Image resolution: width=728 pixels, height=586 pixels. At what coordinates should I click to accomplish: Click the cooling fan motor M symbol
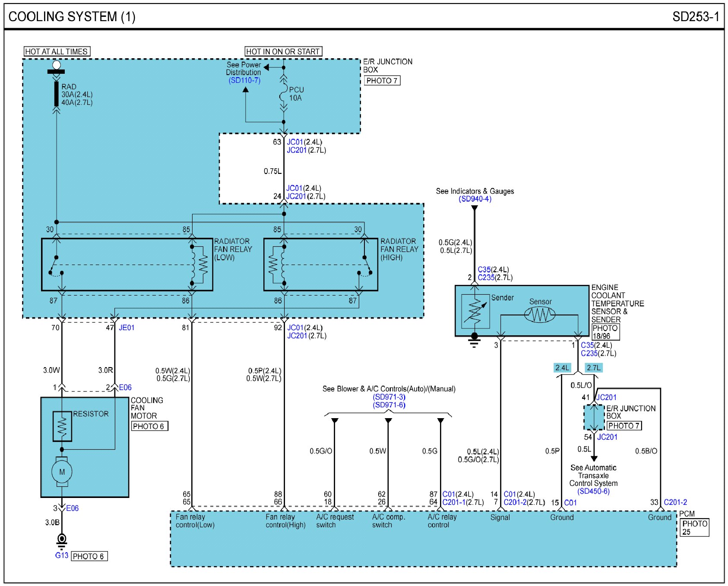(62, 472)
